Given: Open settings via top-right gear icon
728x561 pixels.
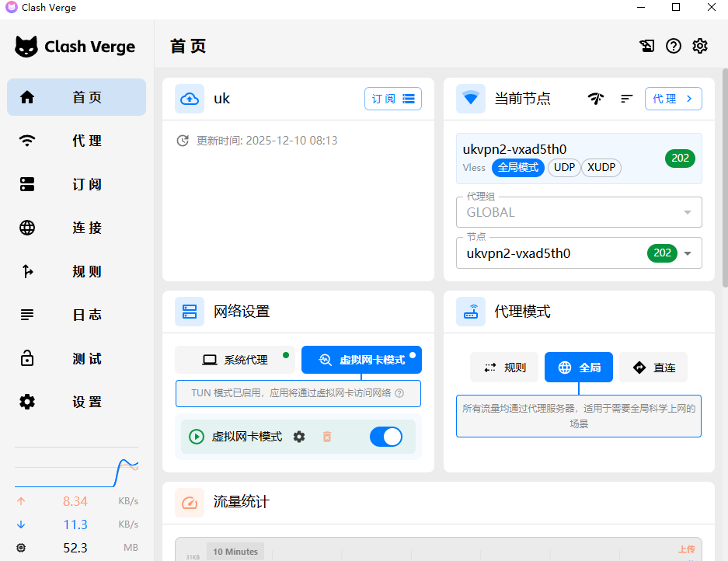Looking at the screenshot, I should coord(700,46).
